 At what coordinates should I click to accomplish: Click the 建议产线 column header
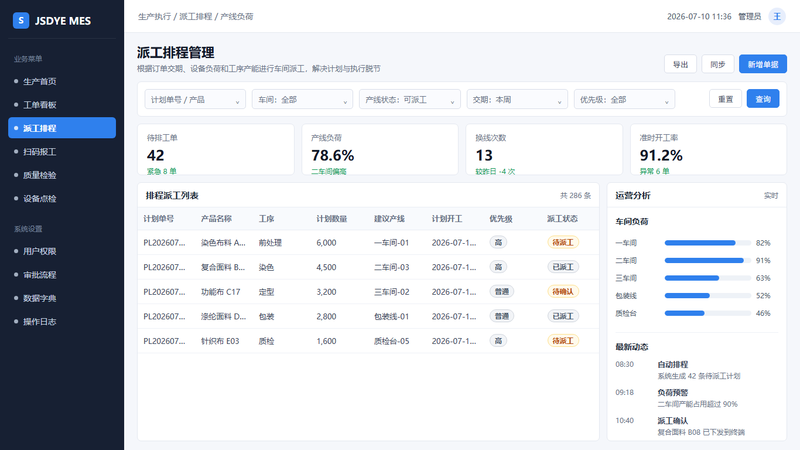pos(389,219)
